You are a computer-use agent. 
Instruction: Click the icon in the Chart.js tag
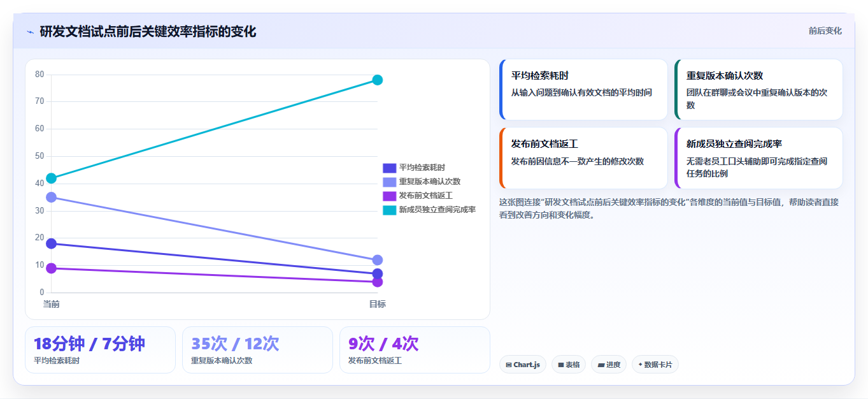pyautogui.click(x=509, y=365)
